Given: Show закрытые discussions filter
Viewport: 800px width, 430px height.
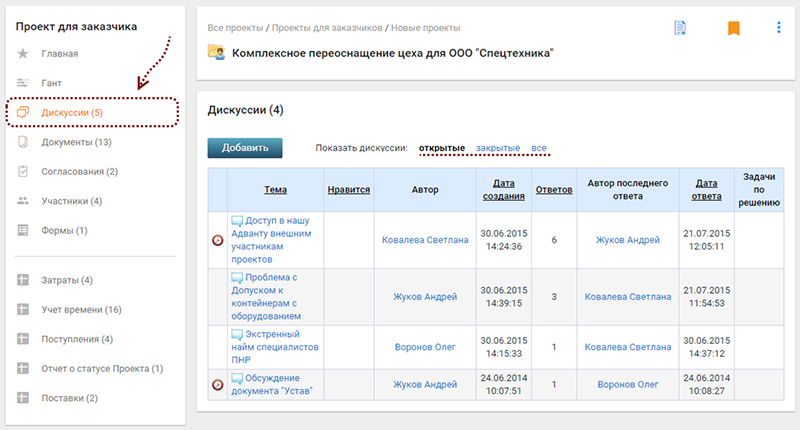Looking at the screenshot, I should click(x=497, y=149).
